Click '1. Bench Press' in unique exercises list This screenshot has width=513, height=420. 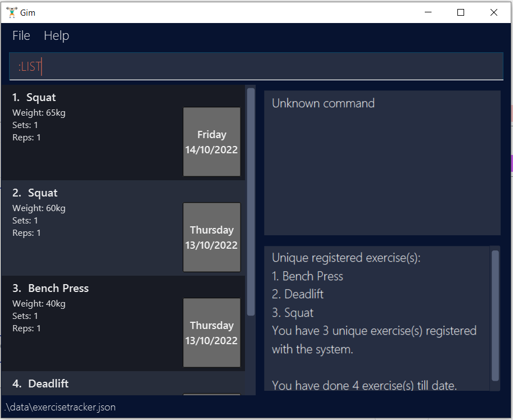click(x=307, y=276)
